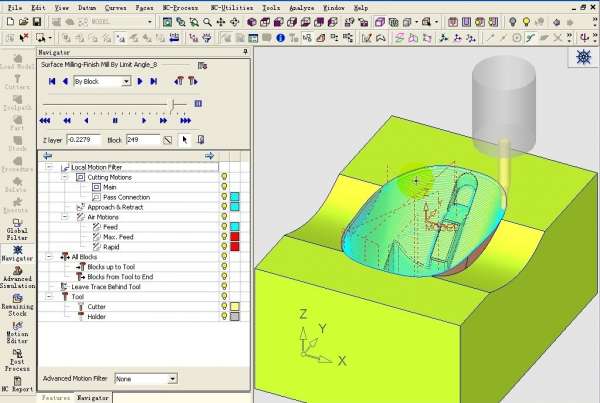Viewport: 600px width, 403px height.
Task: Open the File menu
Action: tap(15, 8)
